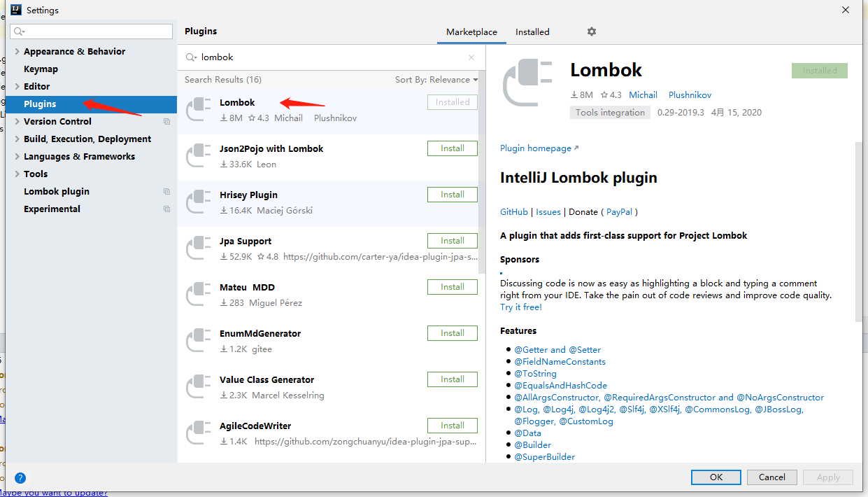The image size is (868, 497).
Task: Open the @ToString feature link
Action: 536,374
